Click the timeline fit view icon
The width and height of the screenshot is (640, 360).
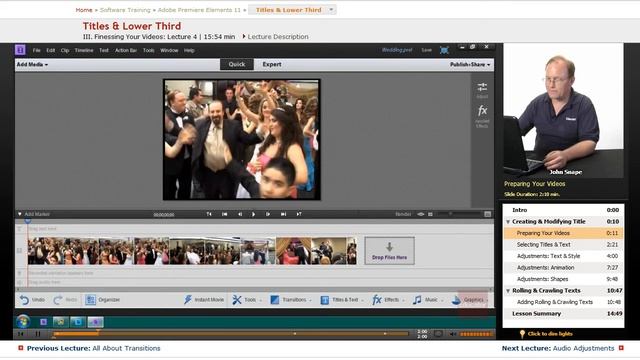[487, 214]
